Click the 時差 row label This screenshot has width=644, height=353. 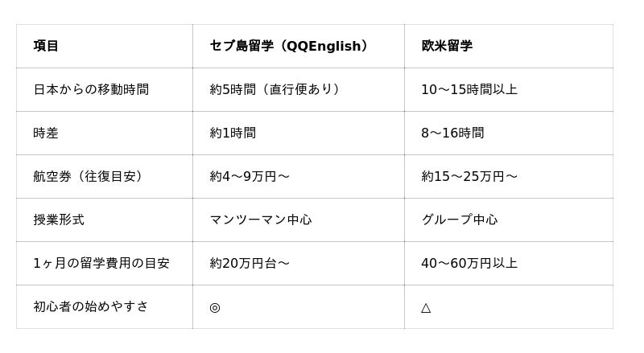click(46, 133)
